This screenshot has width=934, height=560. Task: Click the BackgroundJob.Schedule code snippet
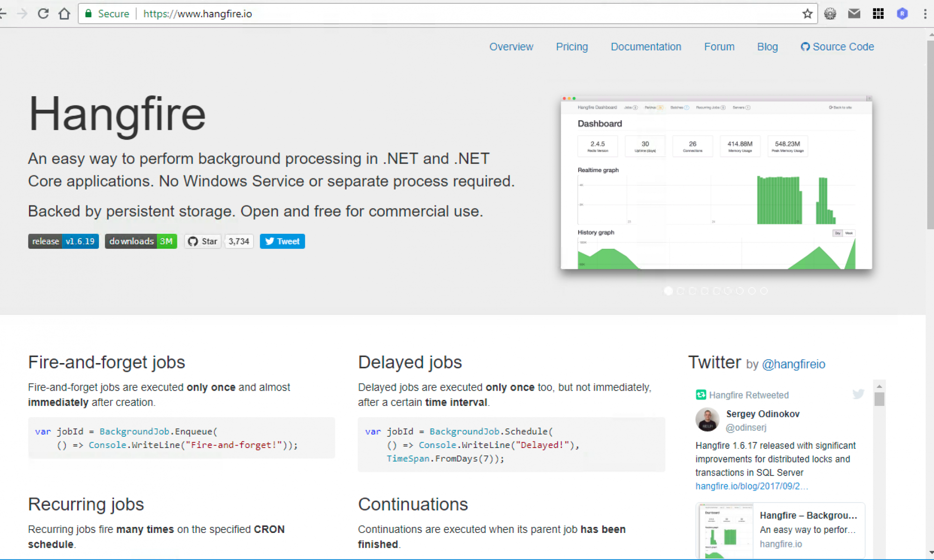[511, 445]
